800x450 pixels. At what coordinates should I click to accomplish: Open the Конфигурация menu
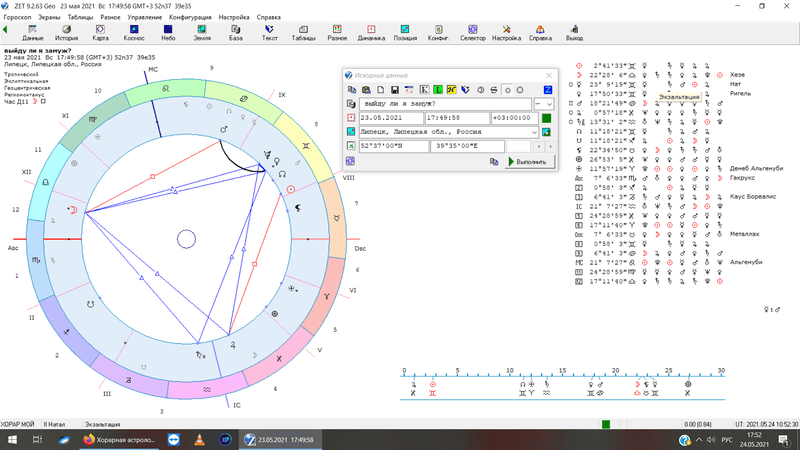click(190, 18)
